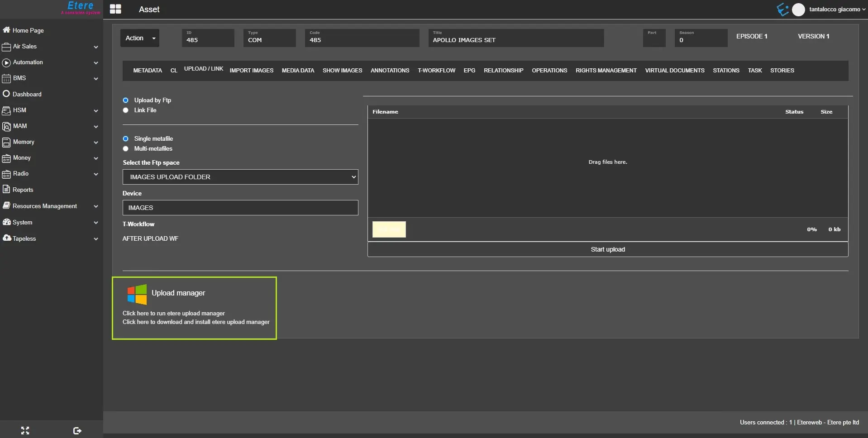Open the Home Page house icon

[x=6, y=30]
